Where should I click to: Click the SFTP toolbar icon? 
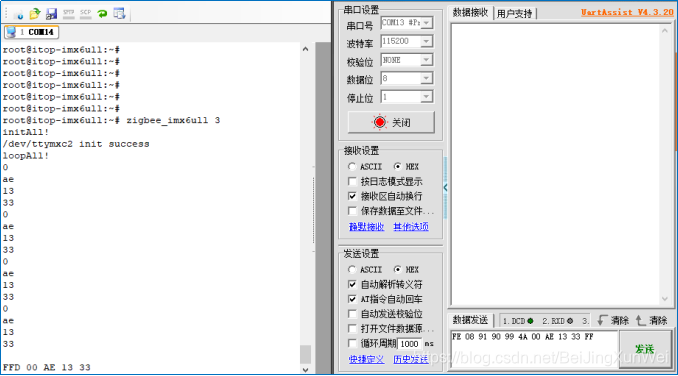68,14
